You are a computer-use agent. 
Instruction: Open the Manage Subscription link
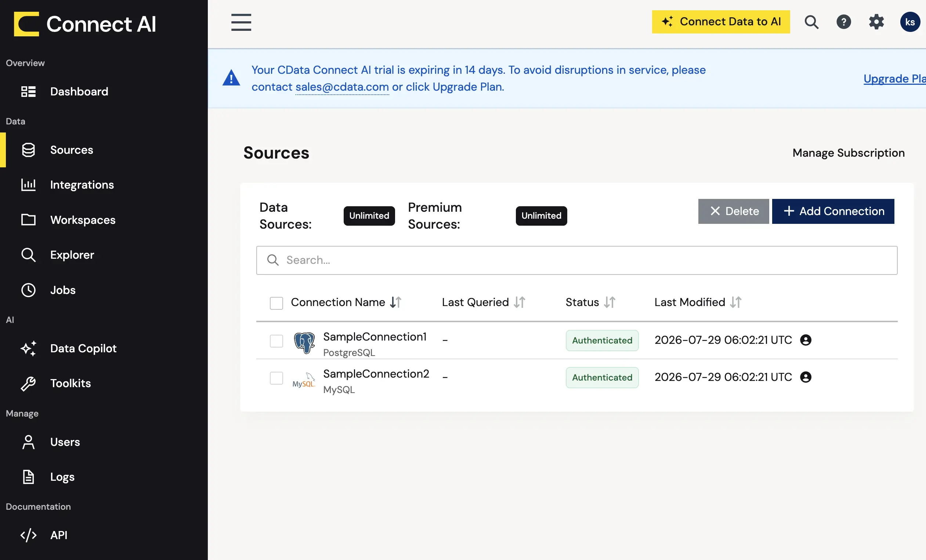pos(849,153)
